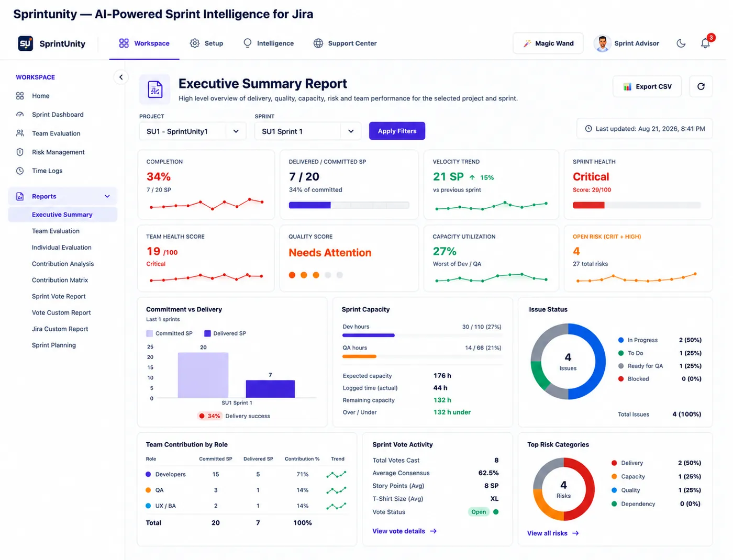Click the Vote Status Open badge

click(479, 512)
